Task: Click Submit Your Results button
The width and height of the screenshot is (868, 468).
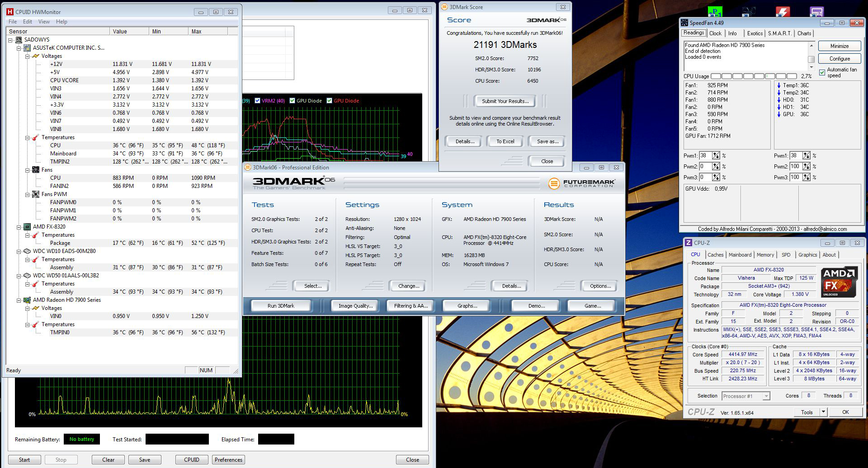Action: pyautogui.click(x=505, y=101)
